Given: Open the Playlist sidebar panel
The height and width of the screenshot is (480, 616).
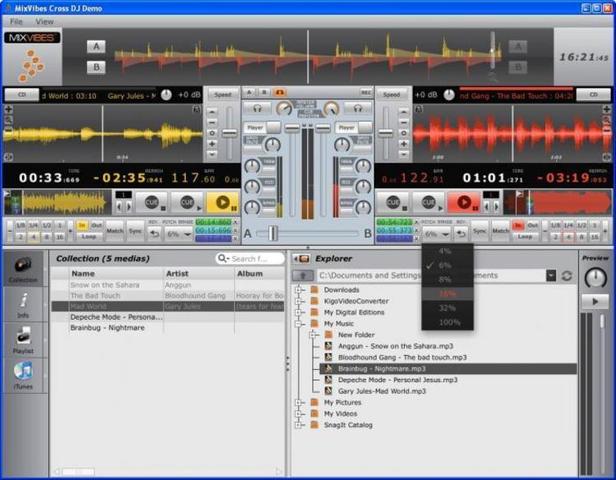Looking at the screenshot, I should click(23, 340).
